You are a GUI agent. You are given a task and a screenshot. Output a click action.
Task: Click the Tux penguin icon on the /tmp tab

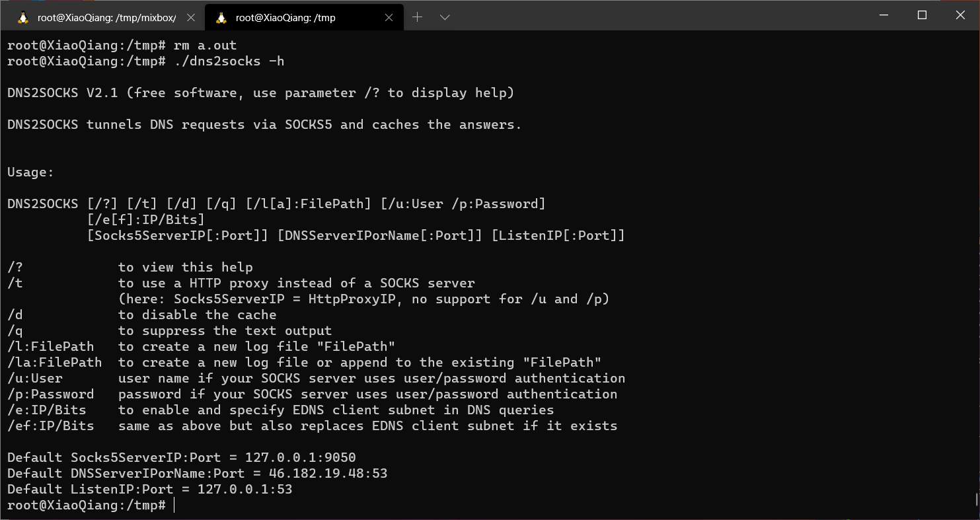pyautogui.click(x=221, y=18)
